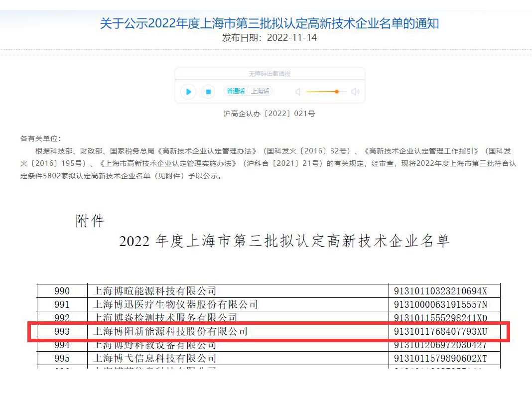This screenshot has width=532, height=397.
Task: Click the attachment list title 2022年度上海市第三批
Action: pyautogui.click(x=284, y=241)
